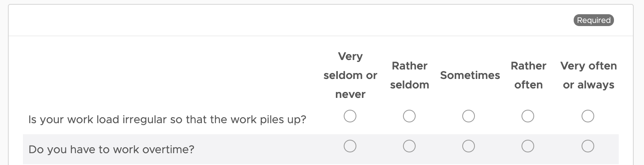Select 'Sometimes' for work load piles up question
This screenshot has height=165, width=644.
tap(469, 116)
